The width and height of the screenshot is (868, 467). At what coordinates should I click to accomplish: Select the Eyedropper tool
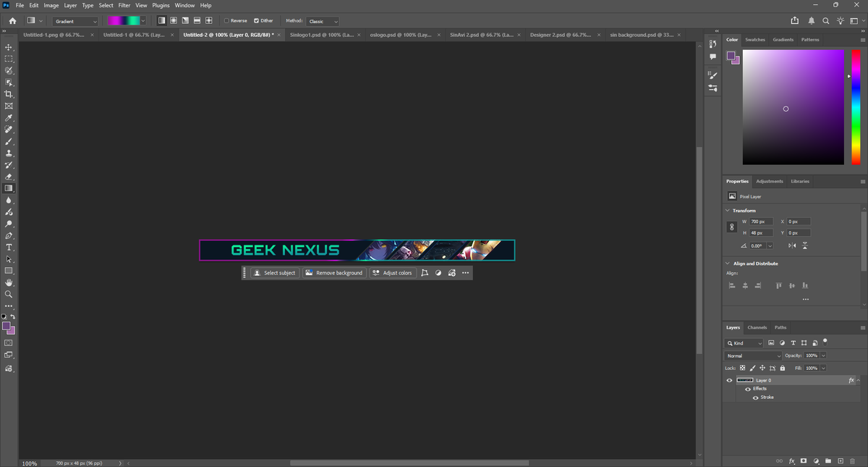tap(9, 118)
